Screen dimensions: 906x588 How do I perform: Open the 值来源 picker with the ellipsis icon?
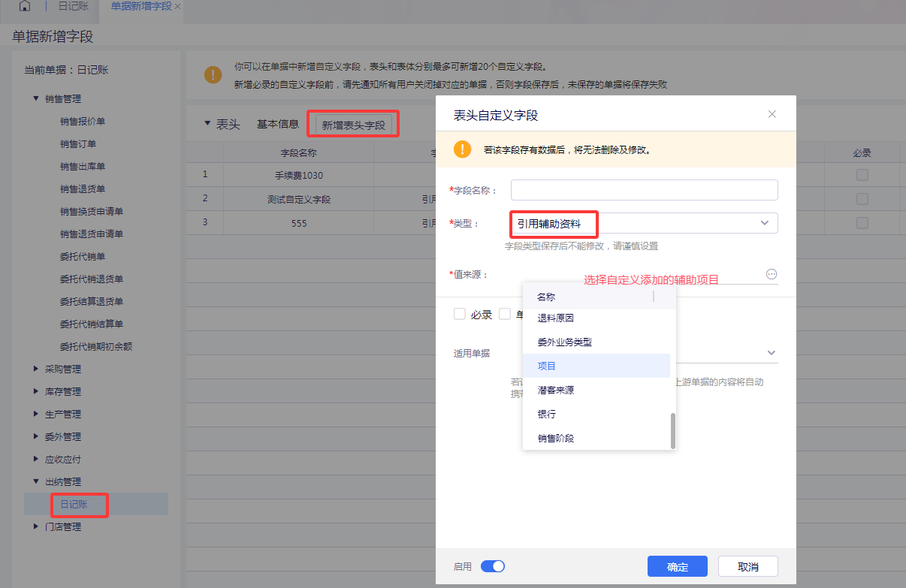coord(771,274)
